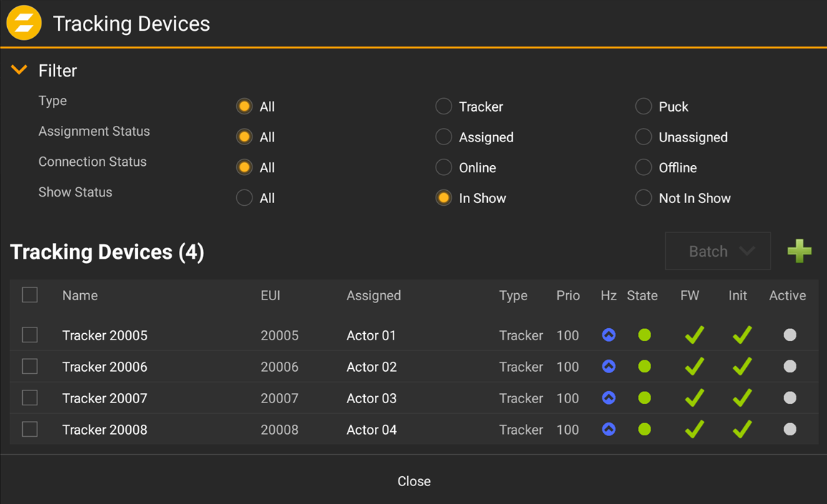
Task: Click the Hz frequency icon for Tracker 20005
Action: click(608, 335)
